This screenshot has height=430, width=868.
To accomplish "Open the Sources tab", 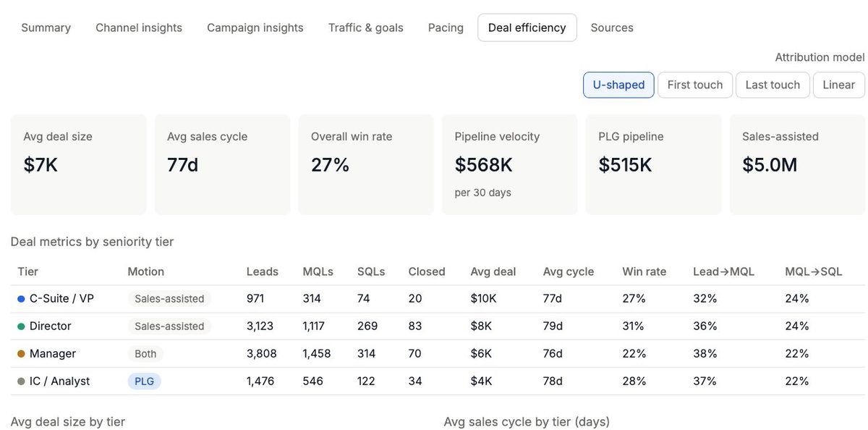I will [612, 28].
